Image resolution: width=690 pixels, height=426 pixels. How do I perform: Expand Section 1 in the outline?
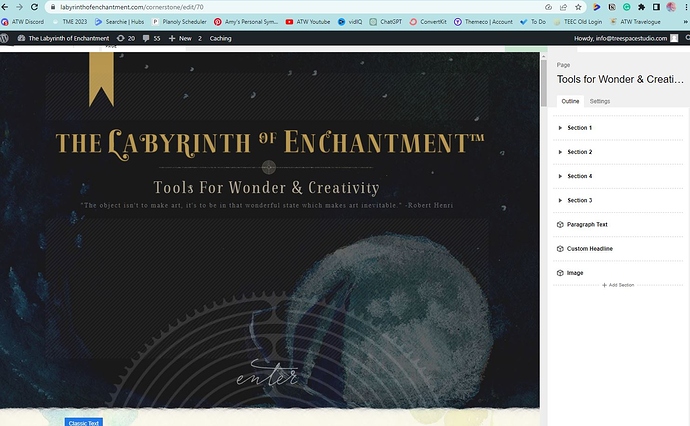560,128
